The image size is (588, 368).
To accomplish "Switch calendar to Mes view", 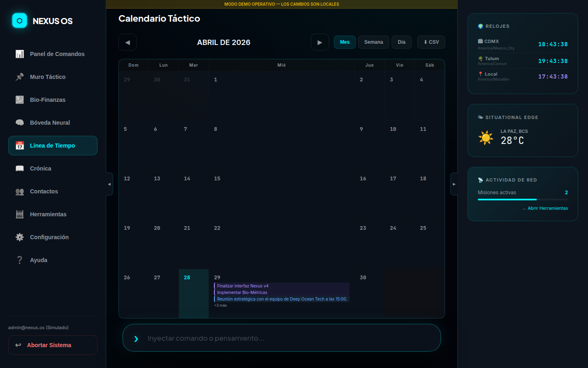I will click(345, 42).
